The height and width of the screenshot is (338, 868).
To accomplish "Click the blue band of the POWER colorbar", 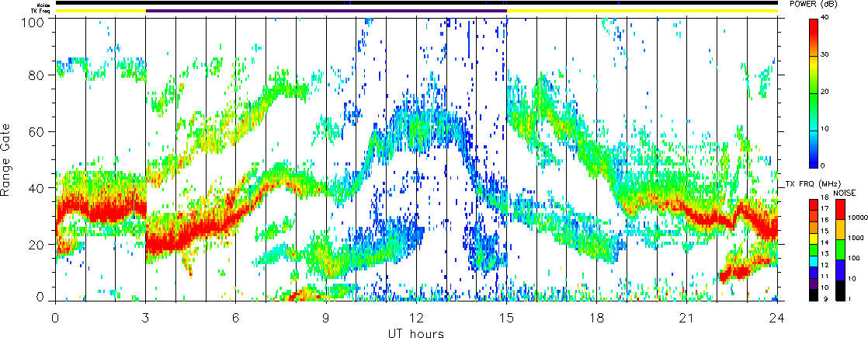I will (x=813, y=158).
